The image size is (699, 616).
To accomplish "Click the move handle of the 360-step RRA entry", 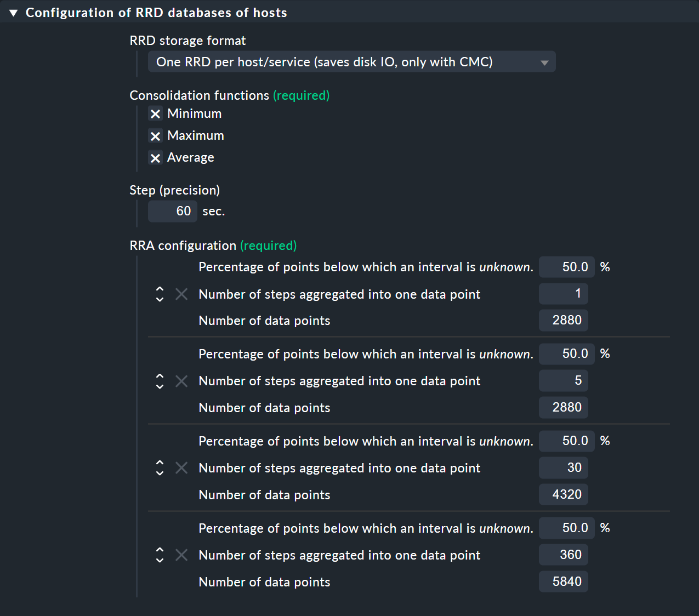I will 160,555.
